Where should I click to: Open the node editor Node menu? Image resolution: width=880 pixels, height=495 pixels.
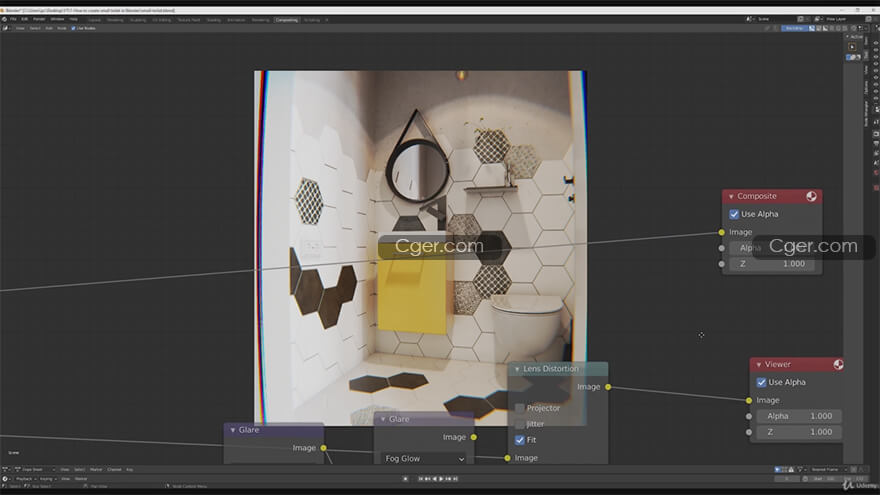(62, 28)
